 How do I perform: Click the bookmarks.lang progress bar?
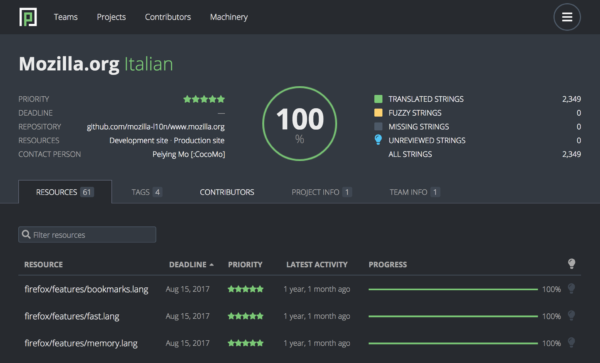point(453,289)
